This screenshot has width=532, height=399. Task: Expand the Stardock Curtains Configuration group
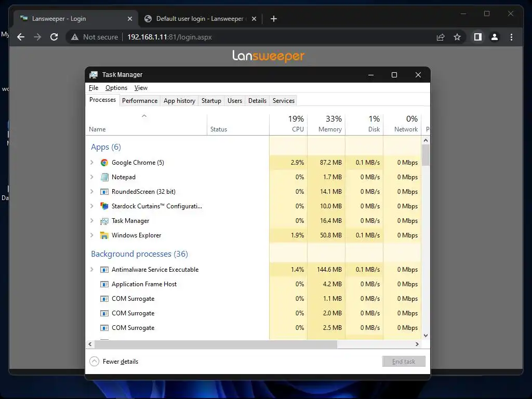(x=91, y=206)
